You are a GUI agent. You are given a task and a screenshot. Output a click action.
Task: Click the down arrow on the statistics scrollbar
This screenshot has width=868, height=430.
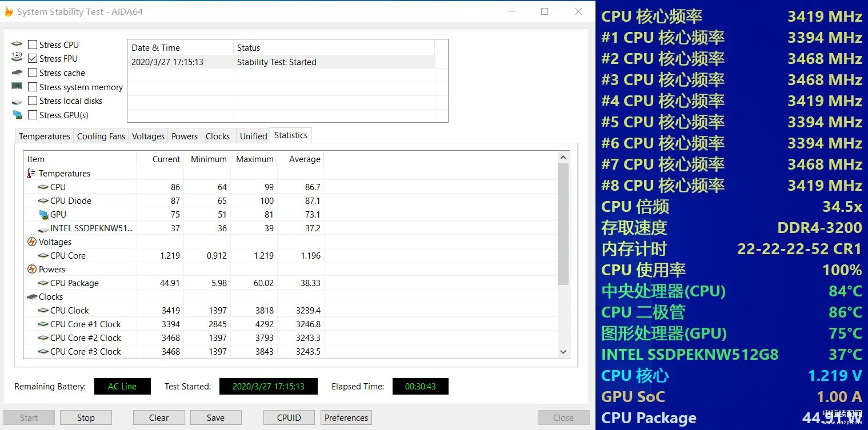pyautogui.click(x=563, y=352)
